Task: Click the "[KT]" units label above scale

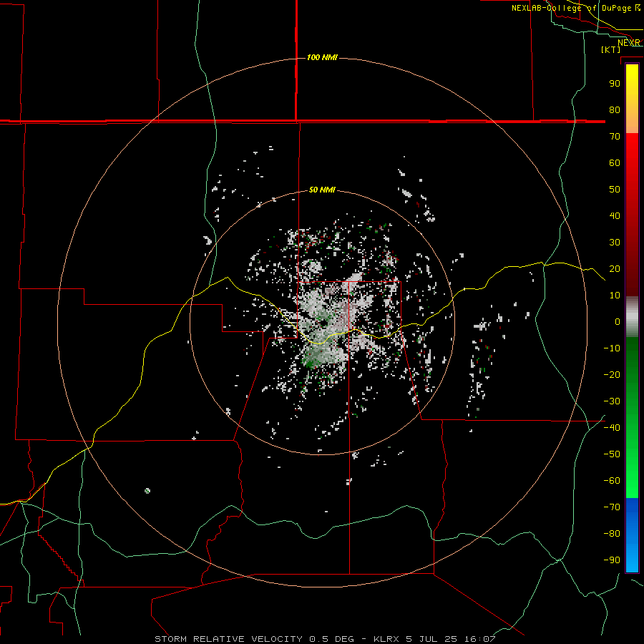Action: (611, 49)
